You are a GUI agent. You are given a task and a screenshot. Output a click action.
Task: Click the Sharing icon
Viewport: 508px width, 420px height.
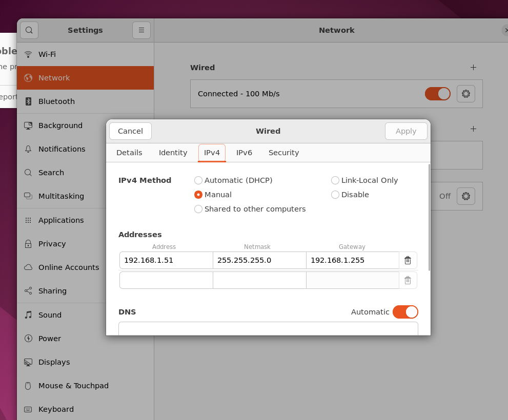point(28,291)
